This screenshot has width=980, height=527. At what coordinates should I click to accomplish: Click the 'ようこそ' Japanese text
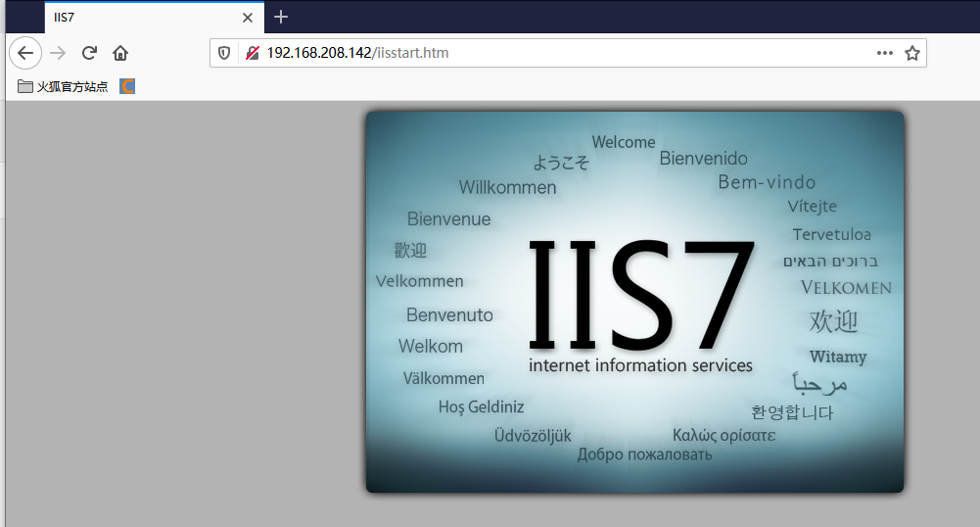[561, 163]
